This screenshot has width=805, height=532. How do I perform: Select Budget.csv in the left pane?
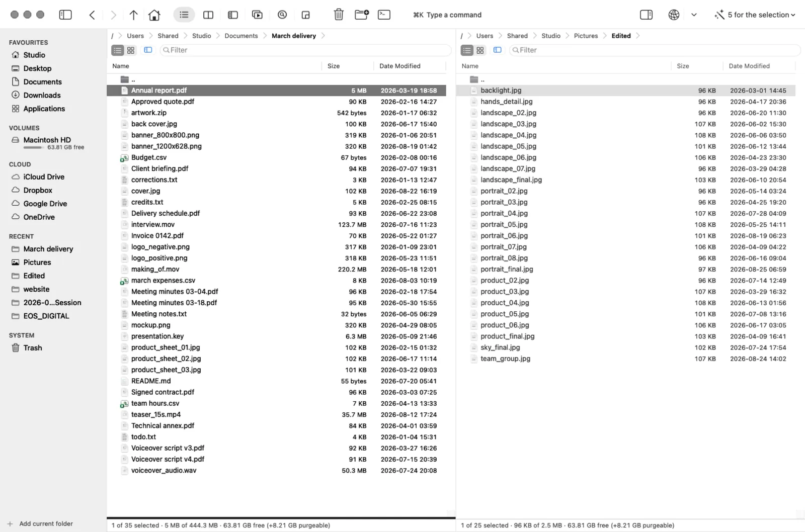tap(276, 157)
